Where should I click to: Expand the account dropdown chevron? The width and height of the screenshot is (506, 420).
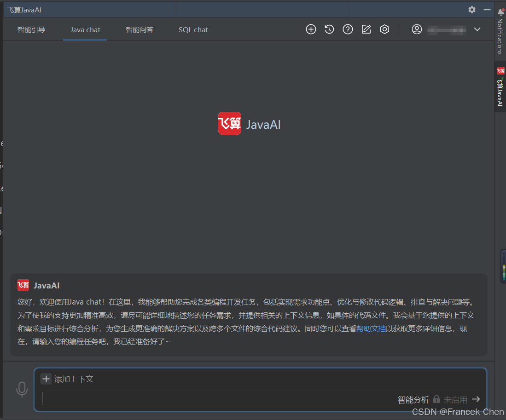coord(477,29)
